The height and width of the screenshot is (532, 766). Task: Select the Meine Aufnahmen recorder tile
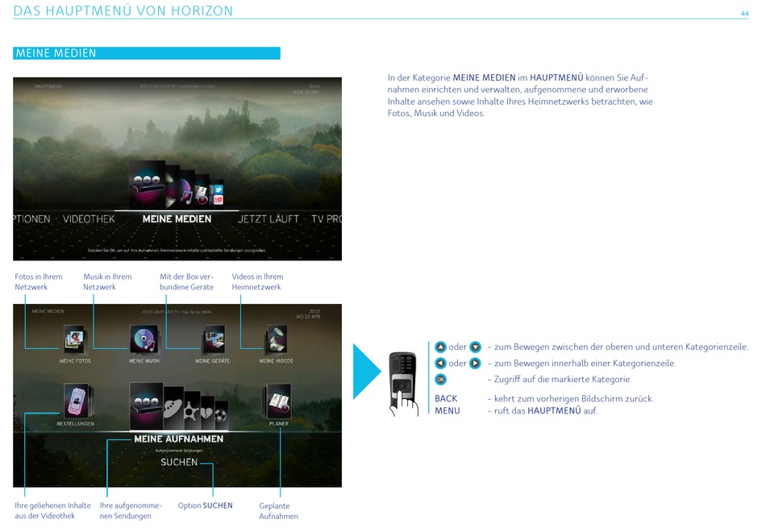click(x=147, y=405)
